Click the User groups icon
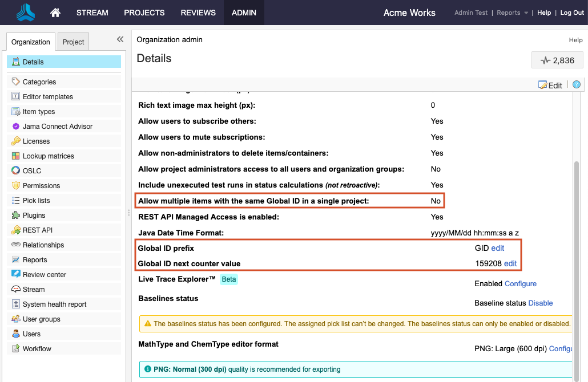588x382 pixels. [x=16, y=319]
